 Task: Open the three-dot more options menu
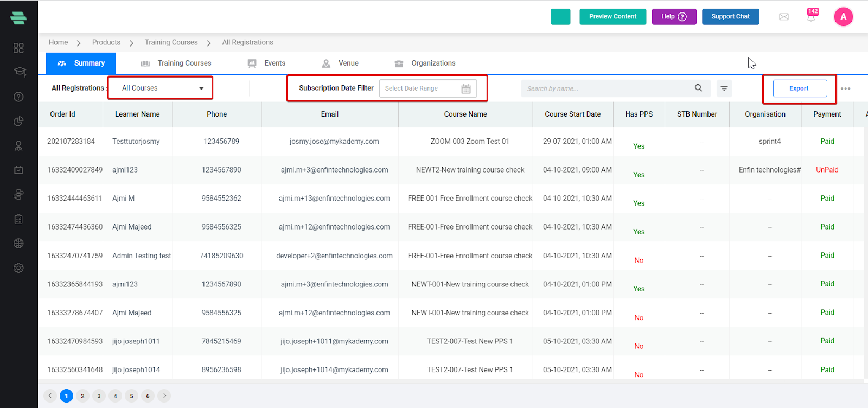click(845, 88)
